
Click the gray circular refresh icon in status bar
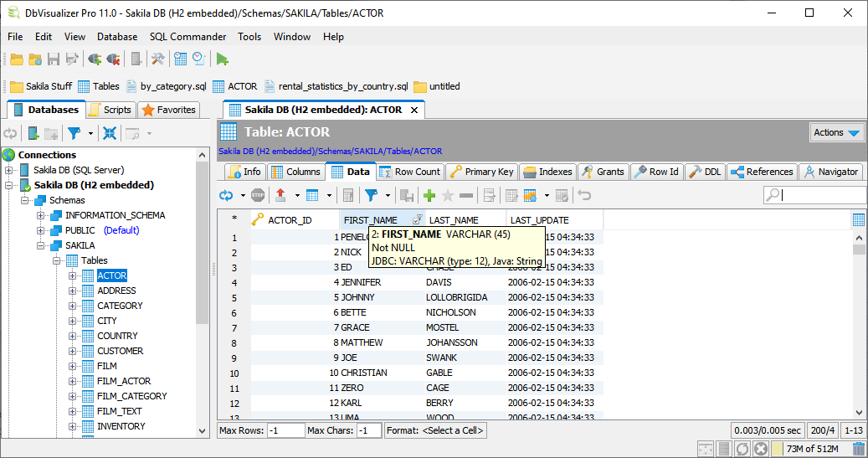point(742,449)
